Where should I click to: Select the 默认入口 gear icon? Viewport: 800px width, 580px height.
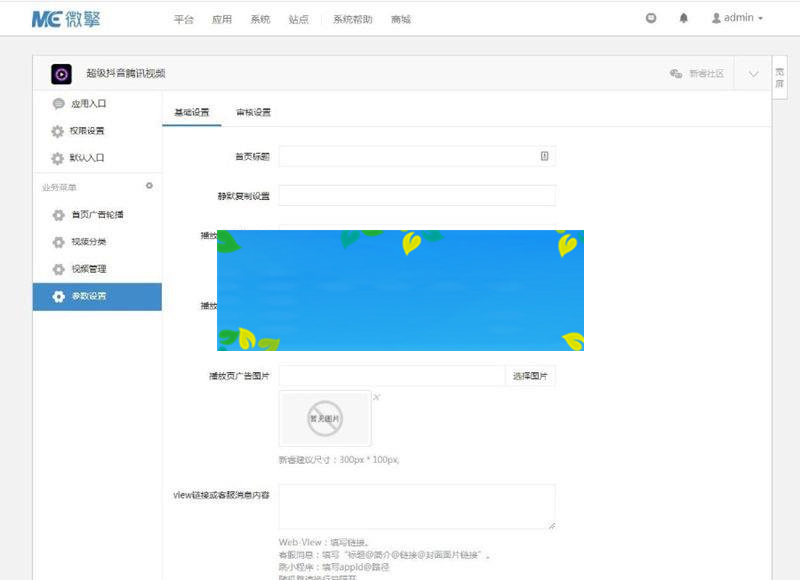click(60, 158)
